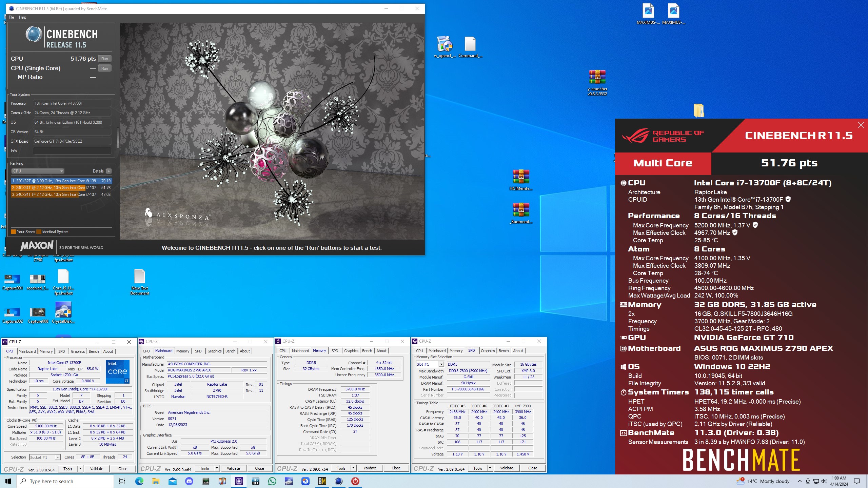Click Close button in CPU-Z Mainboard window
This screenshot has width=868, height=488.
(x=259, y=468)
